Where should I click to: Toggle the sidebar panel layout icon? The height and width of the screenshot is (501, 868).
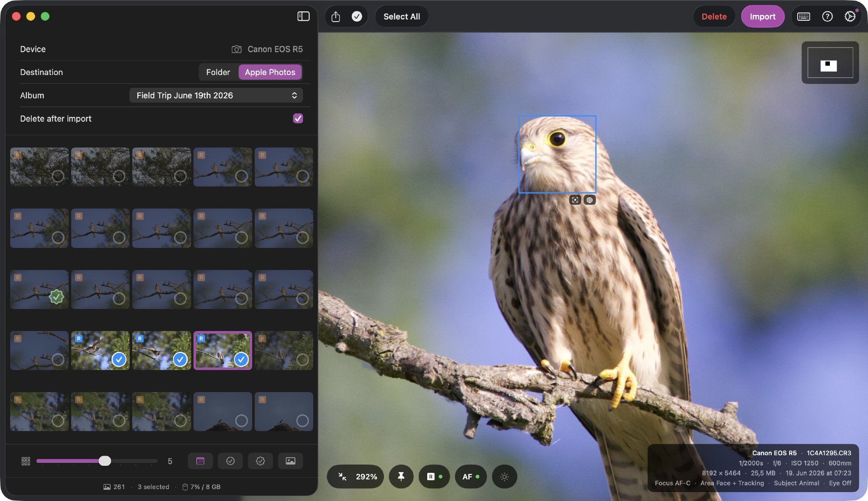coord(303,17)
